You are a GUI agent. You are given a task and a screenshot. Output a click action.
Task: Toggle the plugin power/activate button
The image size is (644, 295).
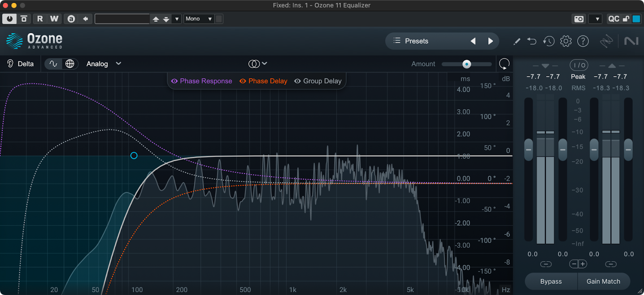click(9, 19)
